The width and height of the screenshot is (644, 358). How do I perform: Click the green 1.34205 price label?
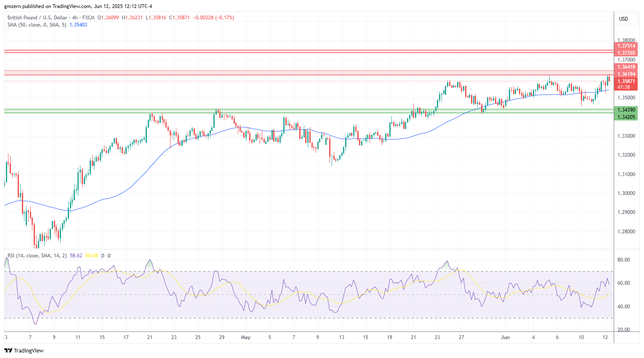pyautogui.click(x=626, y=117)
